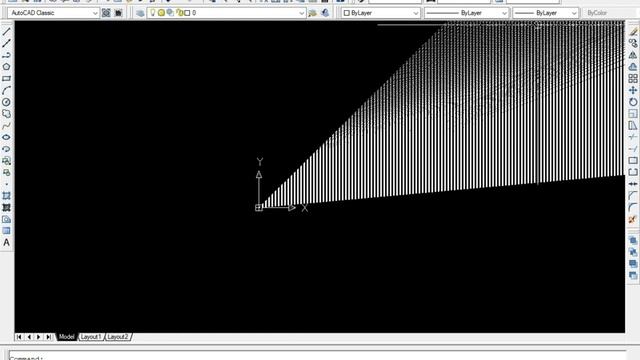Image resolution: width=640 pixels, height=360 pixels.
Task: Select the Stretch tool
Action: (633, 126)
